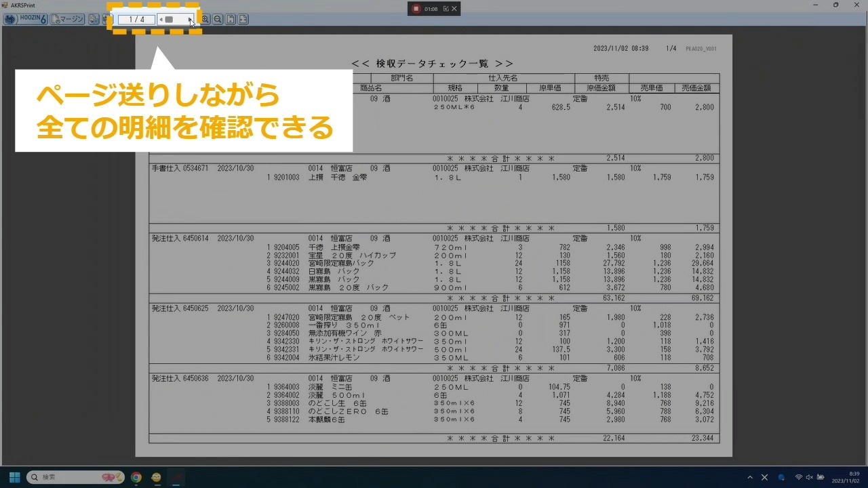
Task: Select the fit page height icon
Action: [x=231, y=20]
